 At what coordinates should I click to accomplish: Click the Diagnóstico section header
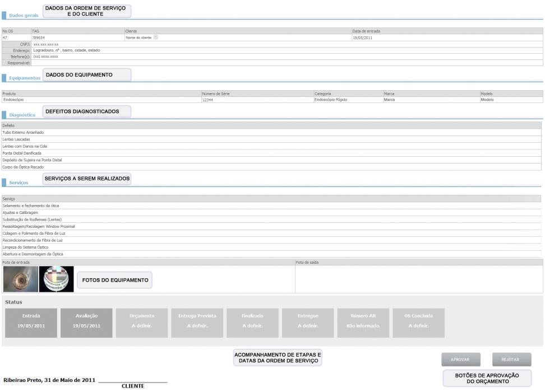coord(22,115)
